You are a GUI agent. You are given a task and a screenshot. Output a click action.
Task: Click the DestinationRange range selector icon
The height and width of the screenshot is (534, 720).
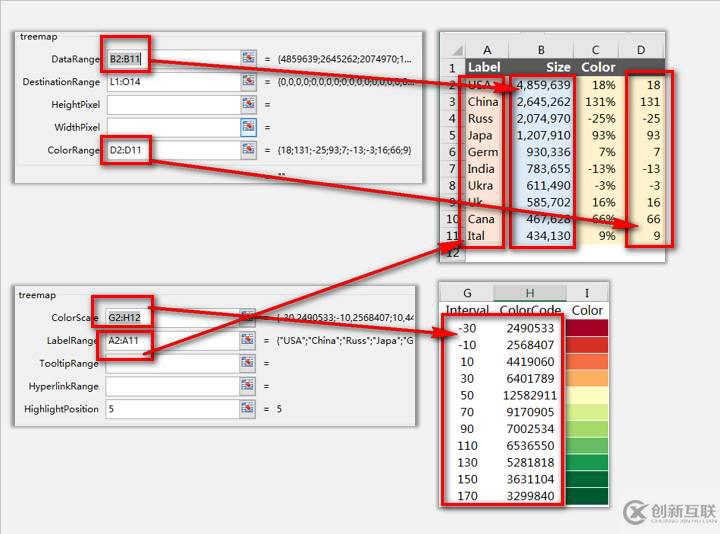coord(248,82)
